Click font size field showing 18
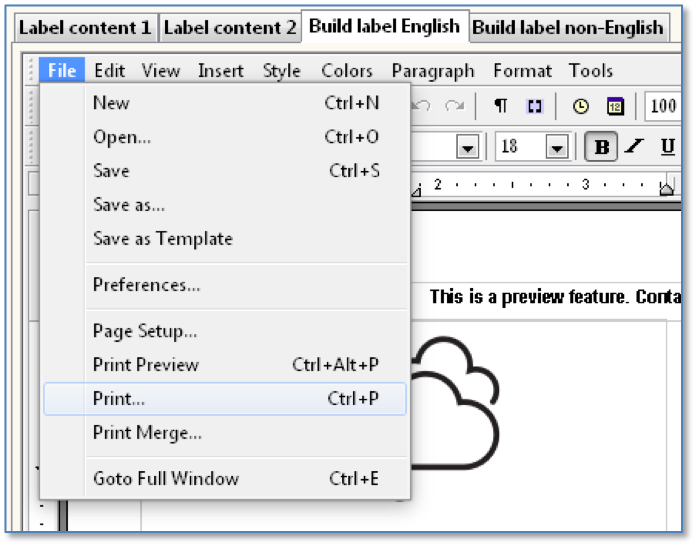This screenshot has width=695, height=545. tap(520, 146)
